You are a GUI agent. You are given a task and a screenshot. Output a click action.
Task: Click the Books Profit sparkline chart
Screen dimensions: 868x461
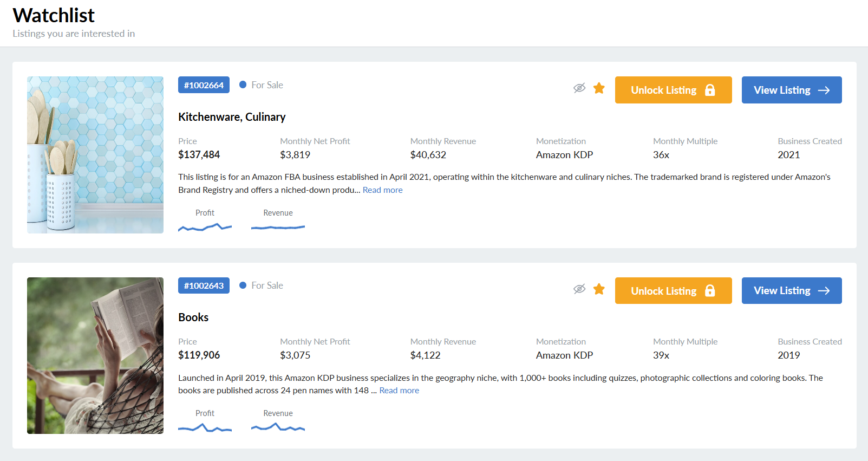click(205, 428)
